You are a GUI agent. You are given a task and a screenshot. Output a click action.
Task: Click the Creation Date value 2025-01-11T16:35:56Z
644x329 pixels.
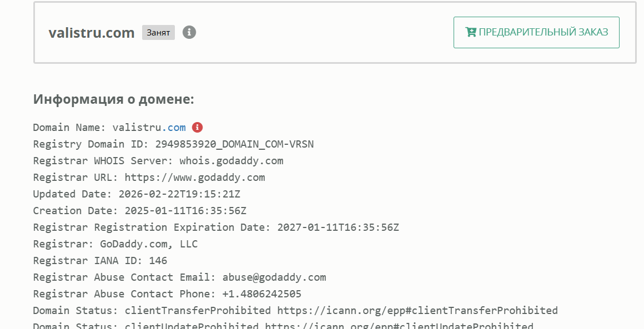(x=185, y=211)
